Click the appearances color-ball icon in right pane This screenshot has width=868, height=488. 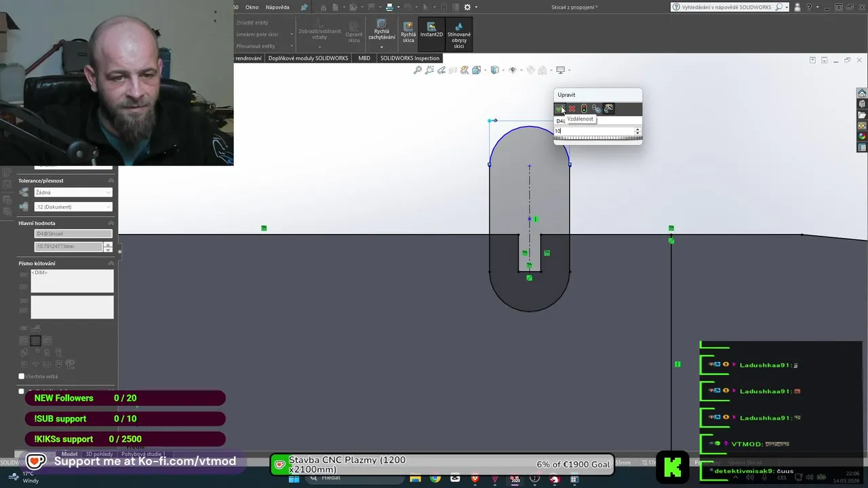click(x=862, y=137)
